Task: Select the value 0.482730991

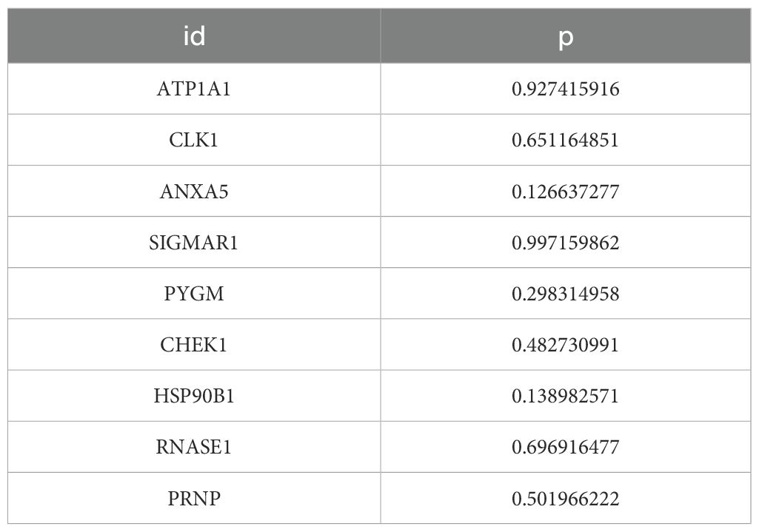Action: pyautogui.click(x=566, y=345)
